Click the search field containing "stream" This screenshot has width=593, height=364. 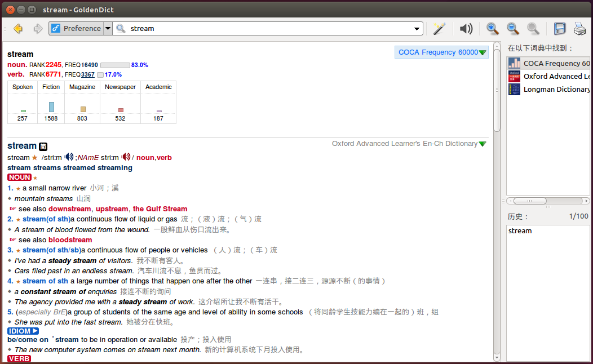pos(268,28)
